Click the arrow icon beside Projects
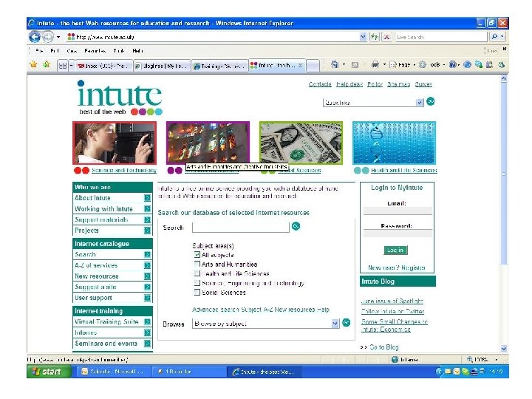532x399 pixels. (x=147, y=231)
